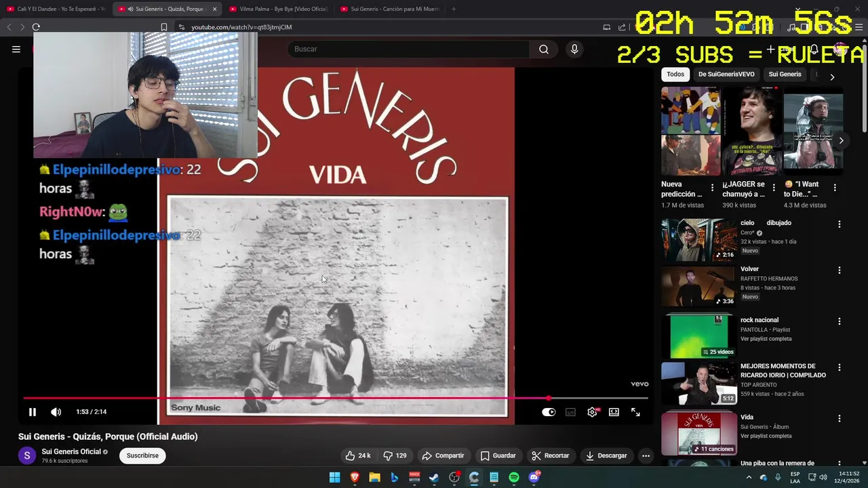
Task: Open the Volver RAFFETTO HERMANOS thumbnail
Action: click(699, 285)
